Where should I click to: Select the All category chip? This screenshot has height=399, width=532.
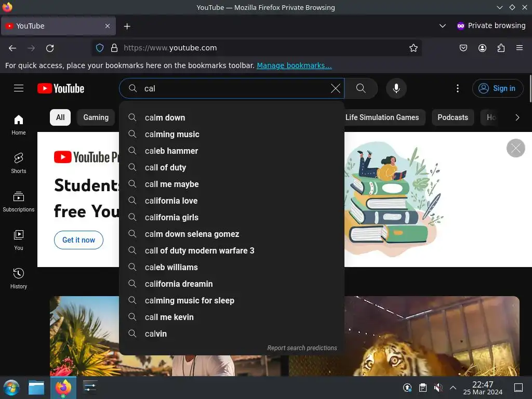click(x=60, y=117)
